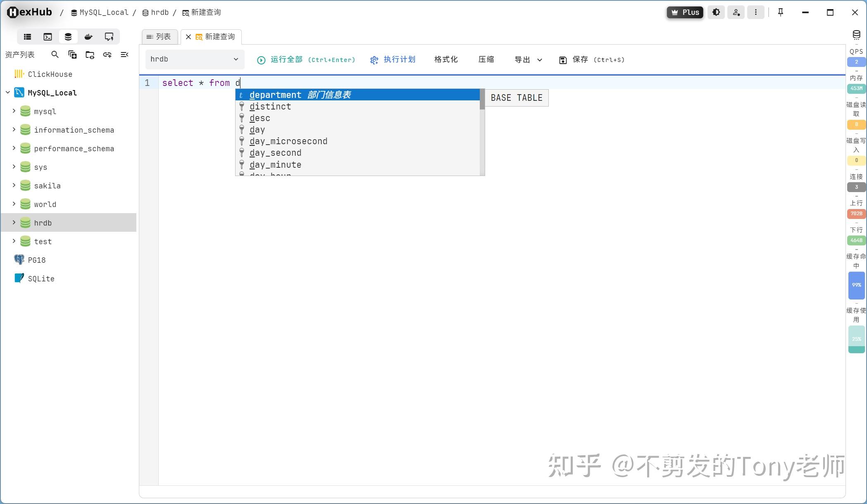The width and height of the screenshot is (867, 504).
Task: Toggle the light/dark theme switch
Action: pyautogui.click(x=716, y=12)
